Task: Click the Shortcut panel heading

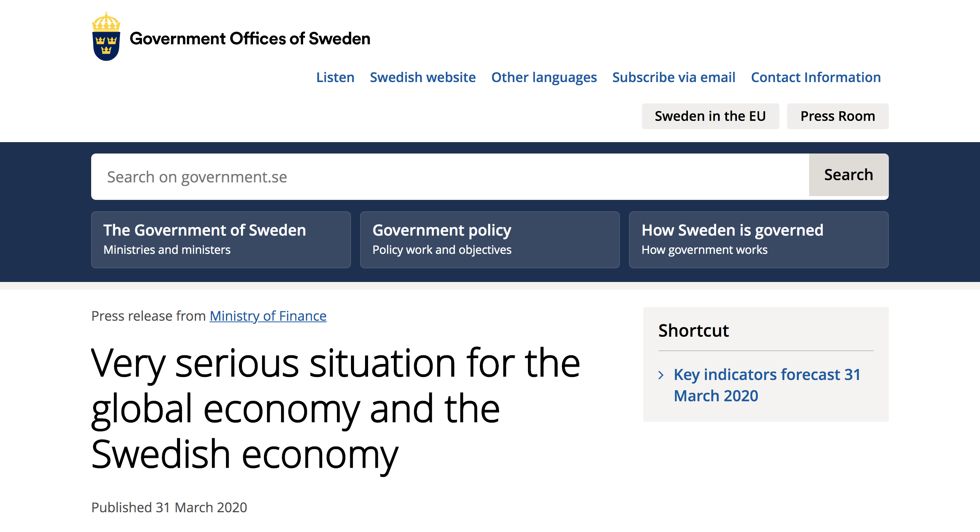Action: click(x=693, y=330)
